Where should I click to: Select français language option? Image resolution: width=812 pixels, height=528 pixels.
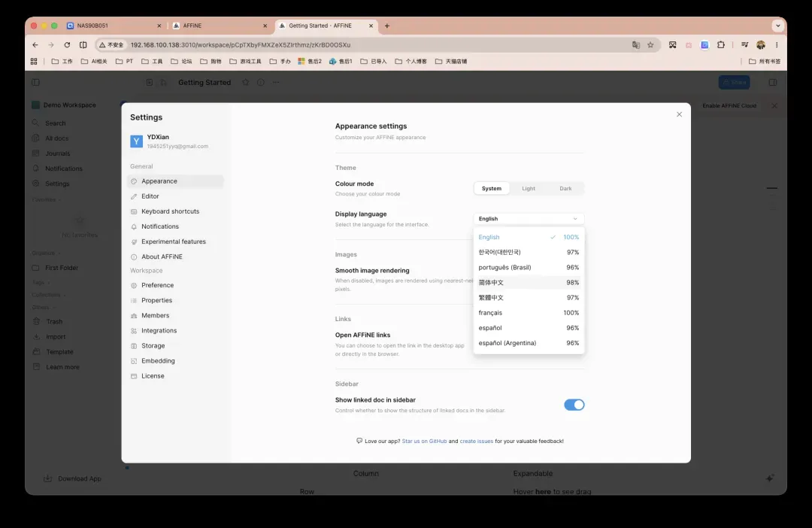point(529,312)
